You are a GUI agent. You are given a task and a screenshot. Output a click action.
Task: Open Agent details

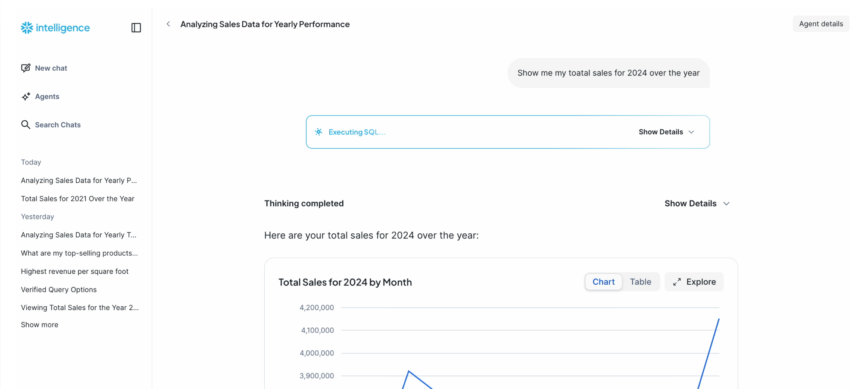821,24
